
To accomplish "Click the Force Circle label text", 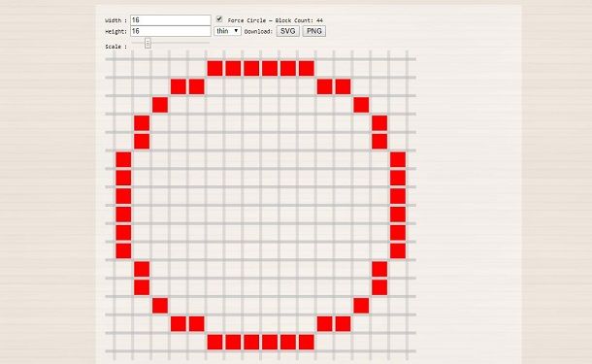I will pos(247,20).
